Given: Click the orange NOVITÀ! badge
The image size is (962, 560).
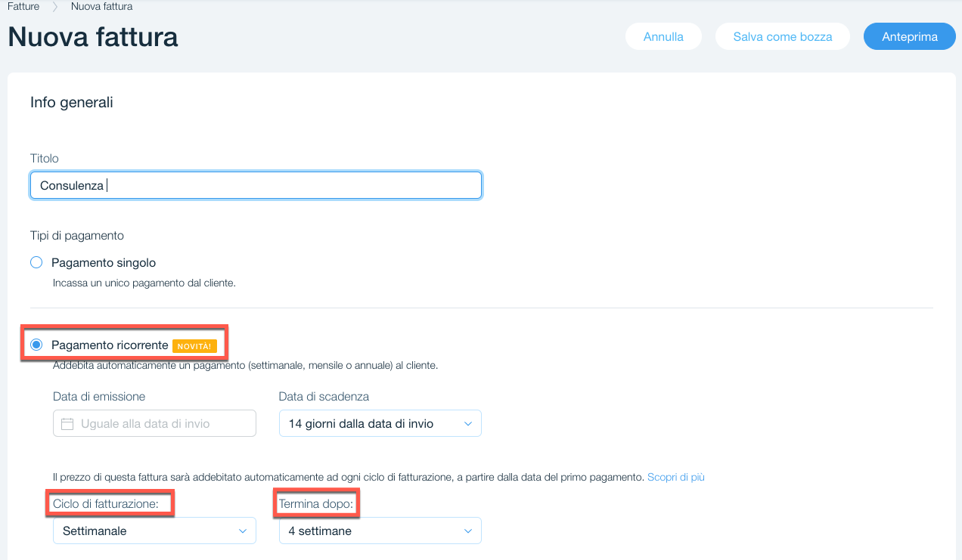Looking at the screenshot, I should 194,346.
